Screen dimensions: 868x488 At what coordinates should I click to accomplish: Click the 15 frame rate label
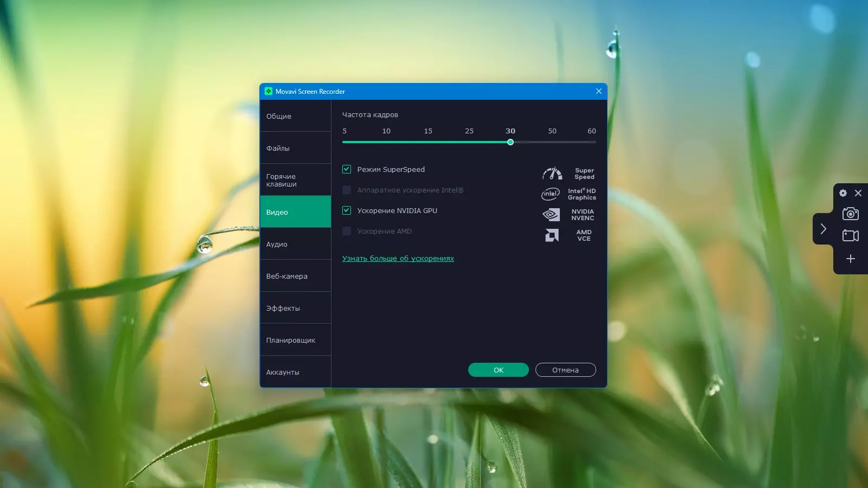pyautogui.click(x=428, y=131)
